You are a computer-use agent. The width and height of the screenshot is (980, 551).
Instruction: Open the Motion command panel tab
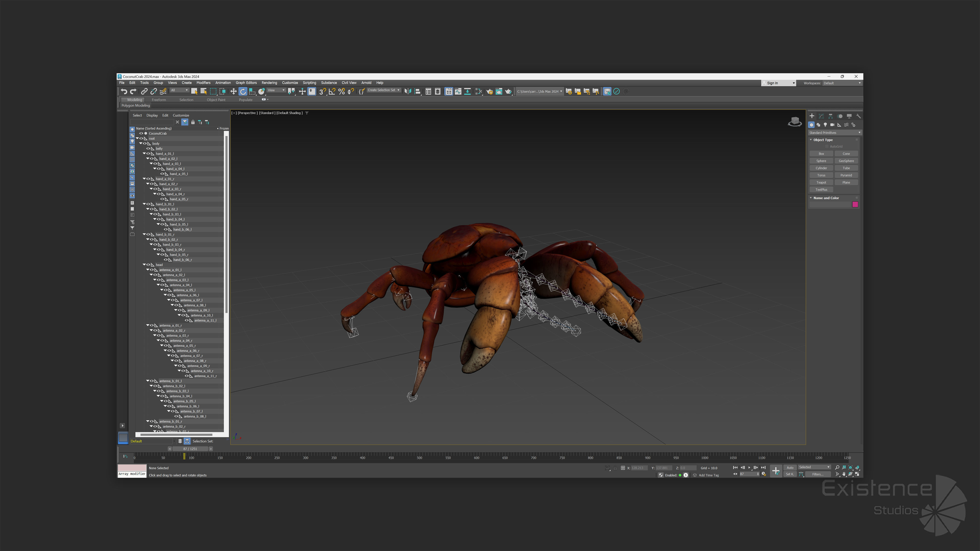coord(840,116)
